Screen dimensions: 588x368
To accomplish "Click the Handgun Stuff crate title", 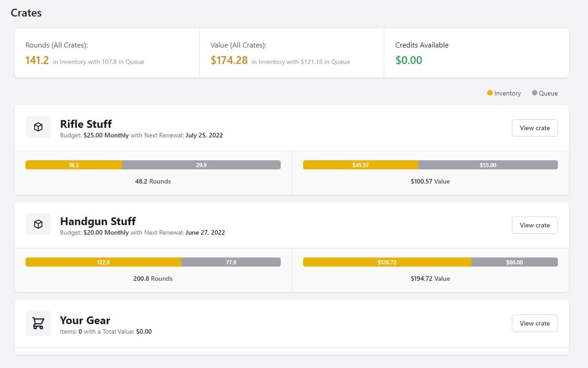I will 98,221.
